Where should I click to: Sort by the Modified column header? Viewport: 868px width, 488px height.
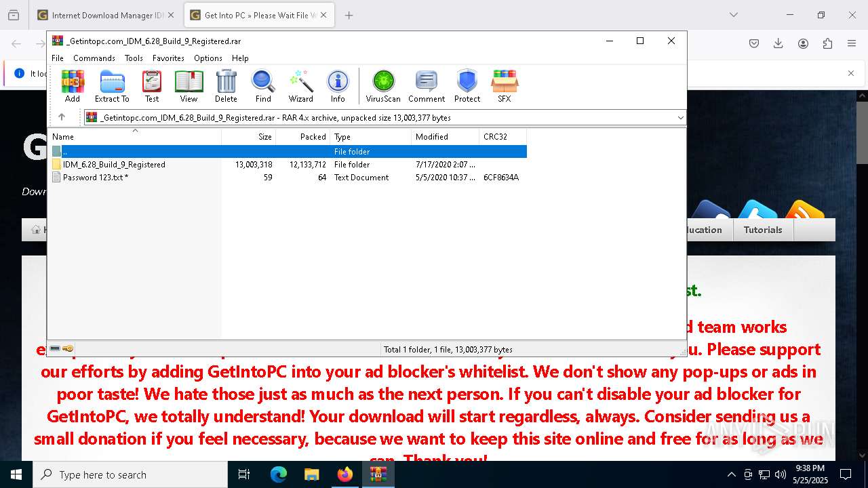click(x=446, y=136)
